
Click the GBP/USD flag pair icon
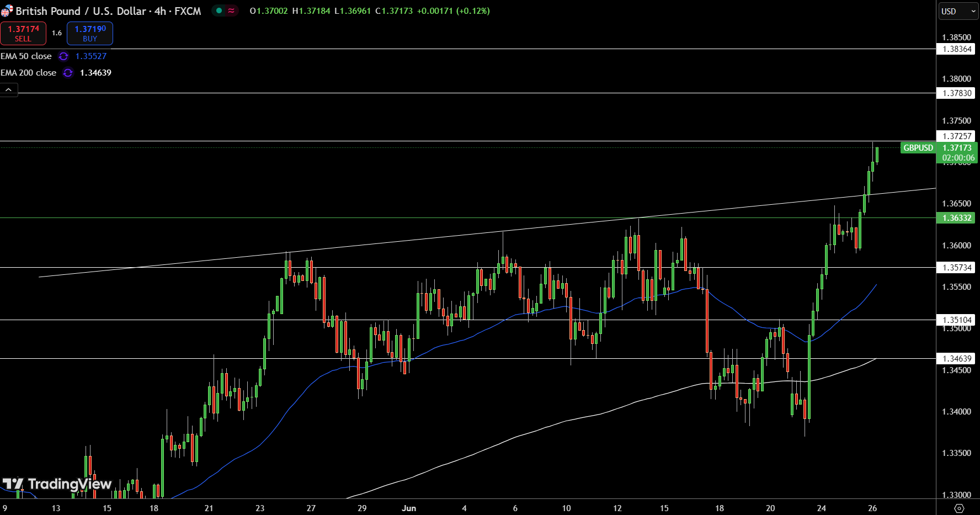[x=7, y=11]
